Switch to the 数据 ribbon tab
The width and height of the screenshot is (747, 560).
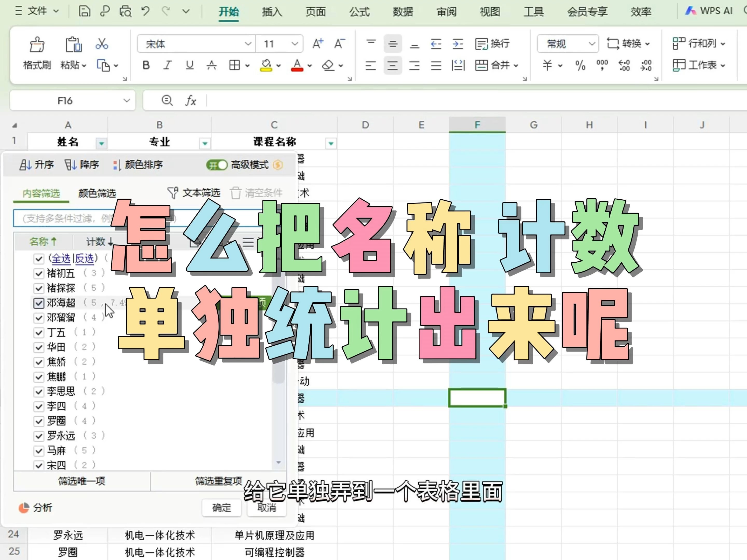[x=403, y=12]
